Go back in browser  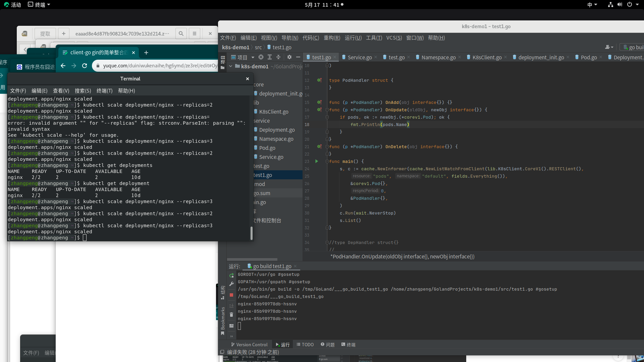[63, 66]
